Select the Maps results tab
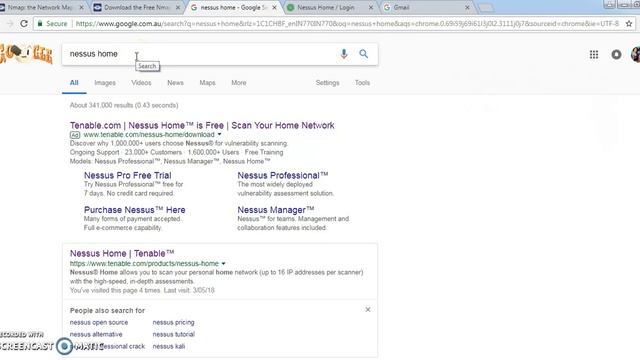 click(207, 83)
